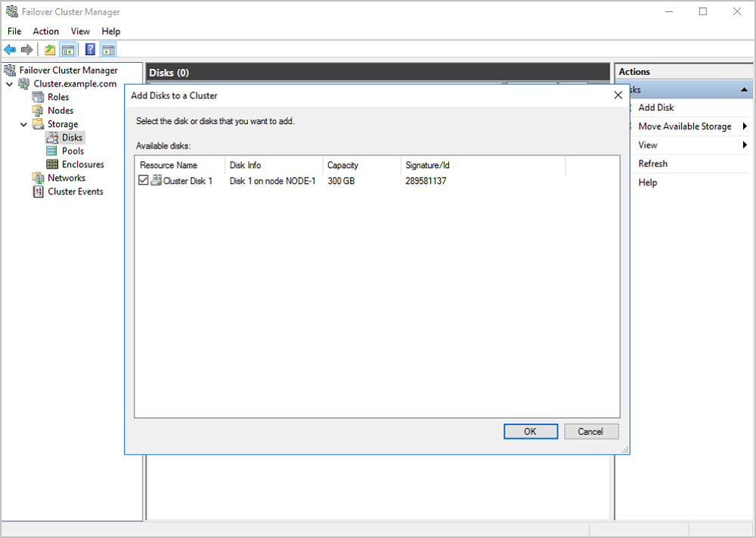Toggle the Show/Hide Console Tree icon
This screenshot has width=756, height=538.
(x=67, y=49)
